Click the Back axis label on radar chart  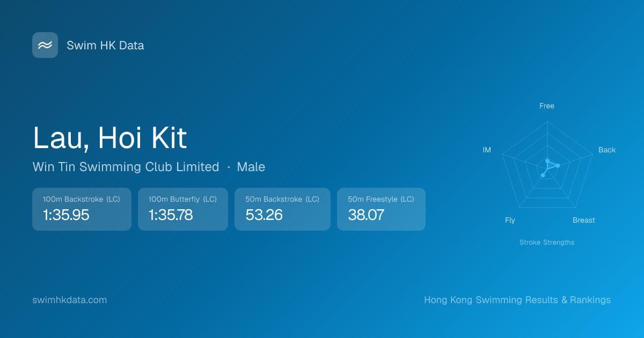click(x=607, y=150)
